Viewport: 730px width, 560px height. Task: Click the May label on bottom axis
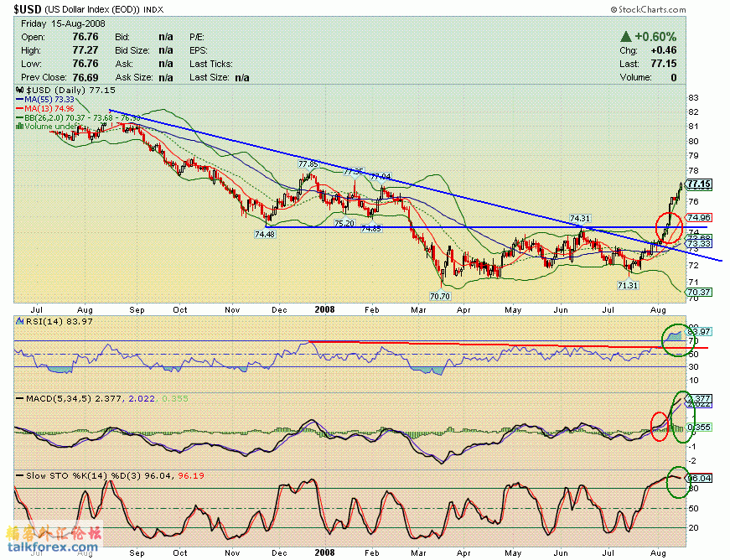coord(513,553)
